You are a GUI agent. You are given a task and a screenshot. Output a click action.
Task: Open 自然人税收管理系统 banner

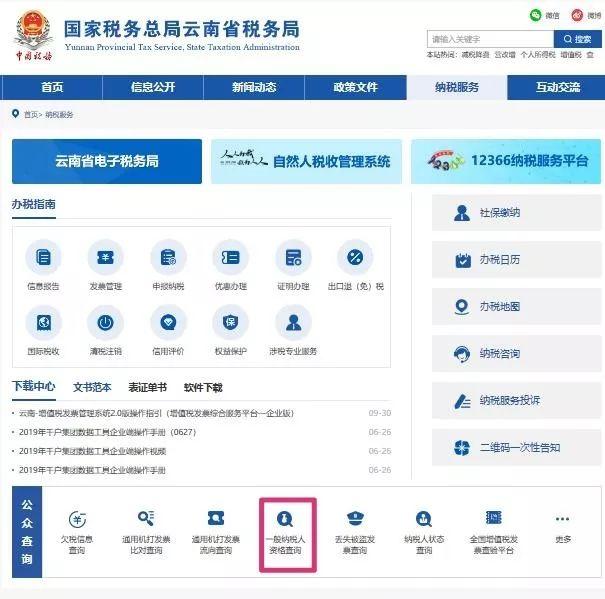pos(306,161)
